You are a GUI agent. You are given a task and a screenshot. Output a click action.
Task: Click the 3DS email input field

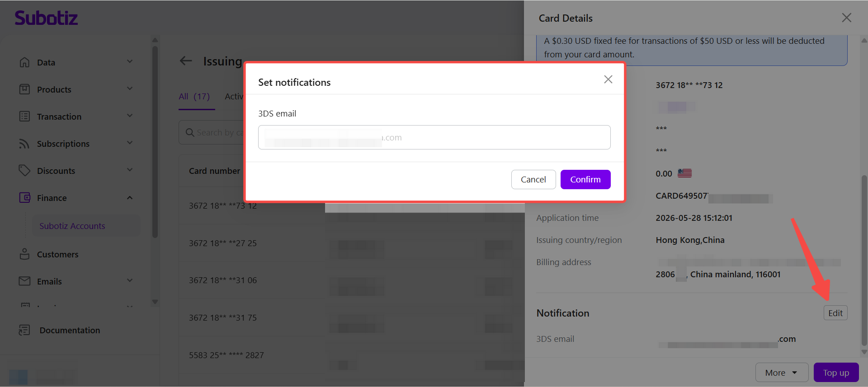pyautogui.click(x=434, y=137)
